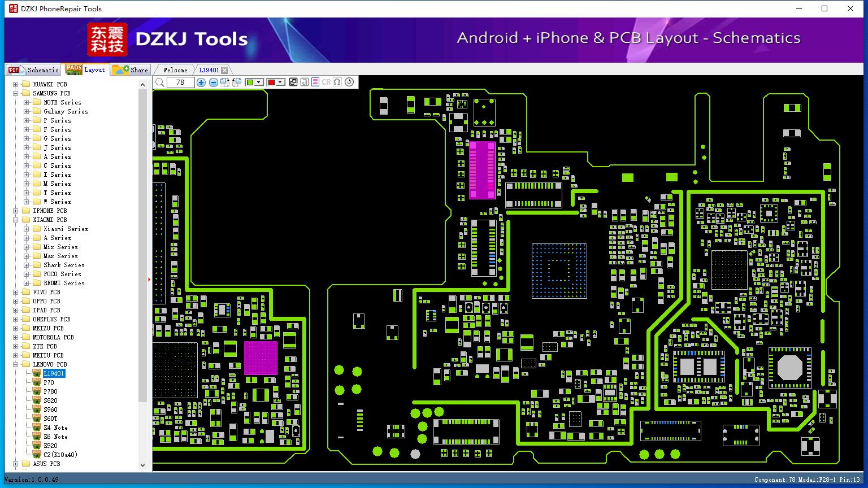Click the magenta square chip at lower left

(261, 358)
